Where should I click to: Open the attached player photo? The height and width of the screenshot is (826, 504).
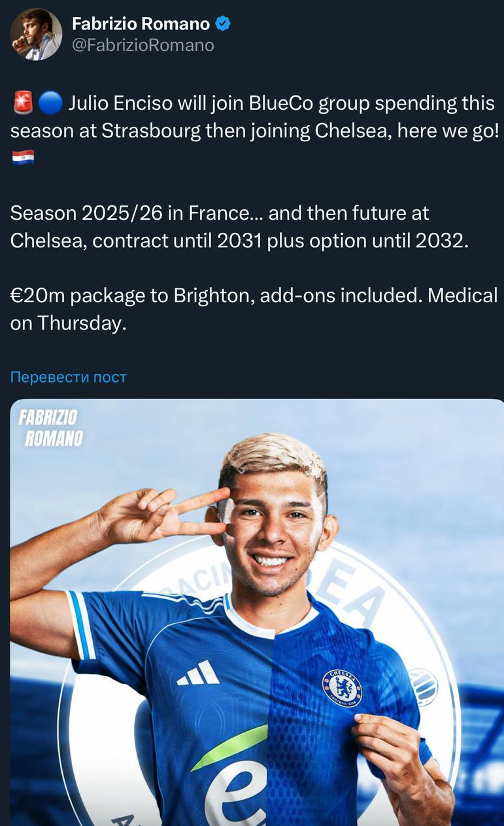[256, 611]
